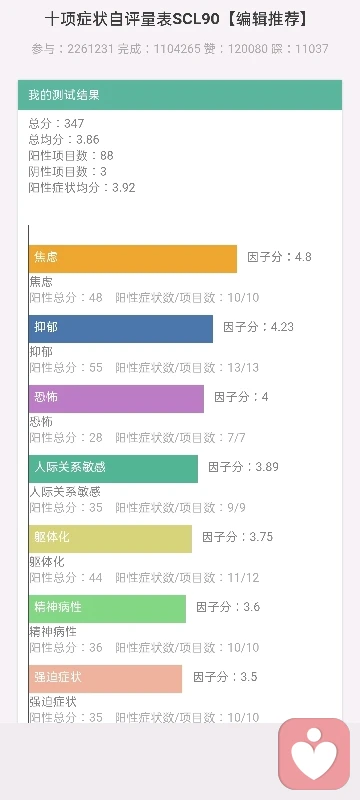Tap the salmon 强迫症状 bar
The width and height of the screenshot is (360, 800).
pyautogui.click(x=105, y=678)
